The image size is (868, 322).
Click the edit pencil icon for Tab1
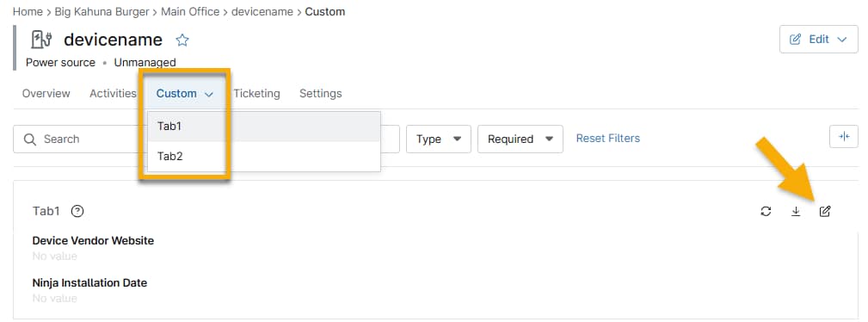coord(825,211)
